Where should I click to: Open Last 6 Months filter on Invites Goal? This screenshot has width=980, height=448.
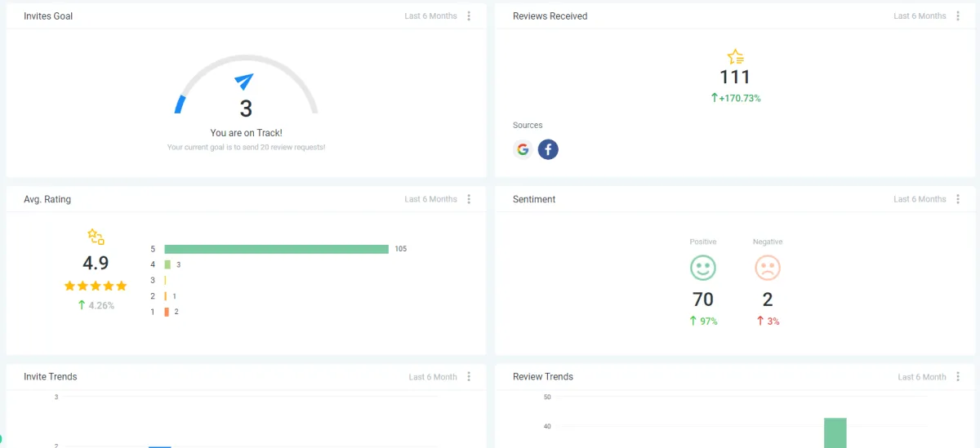[x=430, y=16]
